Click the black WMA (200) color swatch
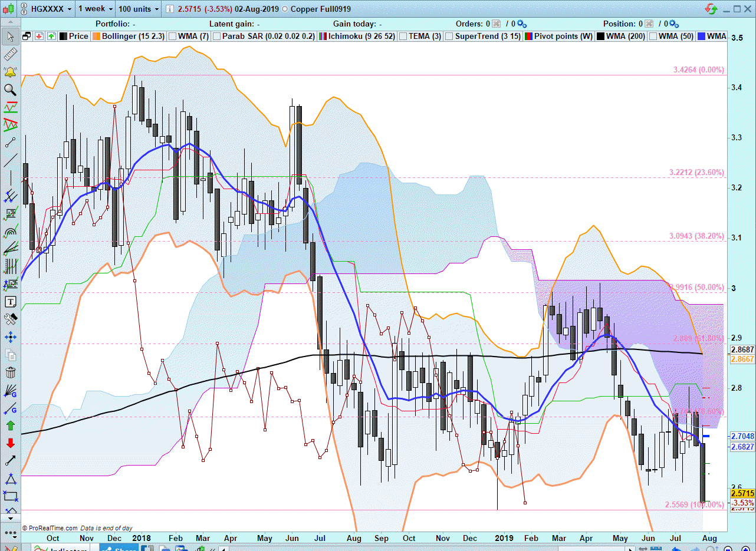756x551 pixels. point(600,36)
